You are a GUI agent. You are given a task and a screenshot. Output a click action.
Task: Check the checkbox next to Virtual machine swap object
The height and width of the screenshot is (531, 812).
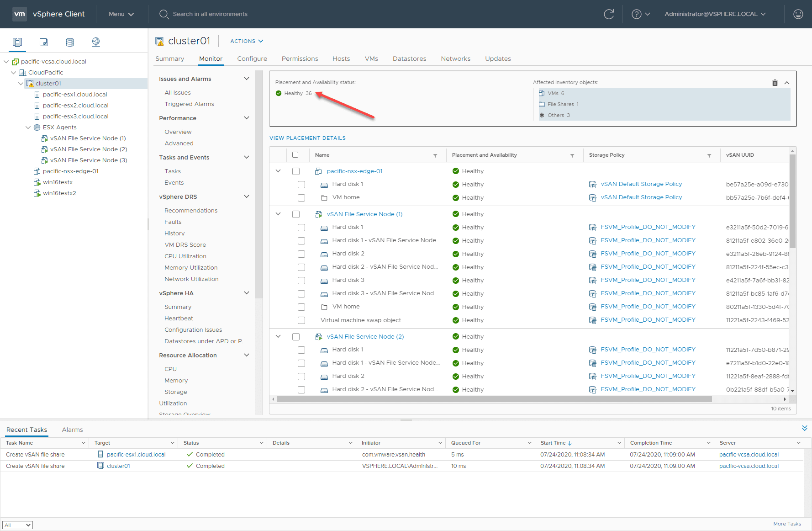click(301, 320)
